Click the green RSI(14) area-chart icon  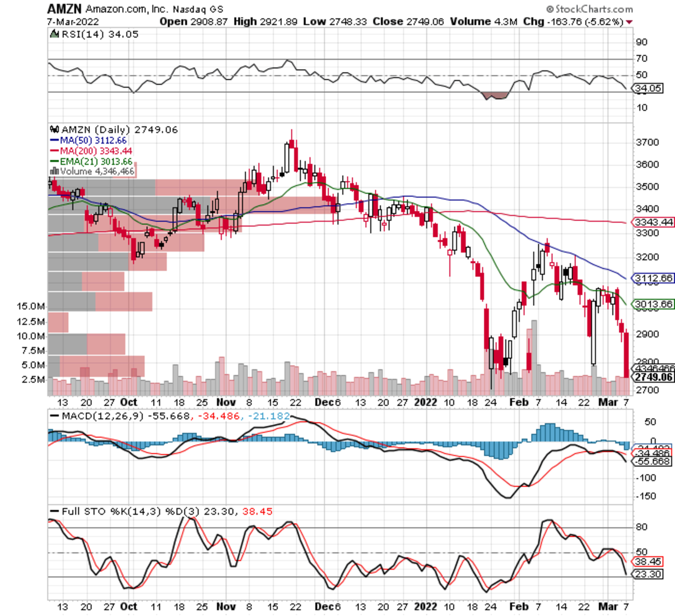pos(55,34)
